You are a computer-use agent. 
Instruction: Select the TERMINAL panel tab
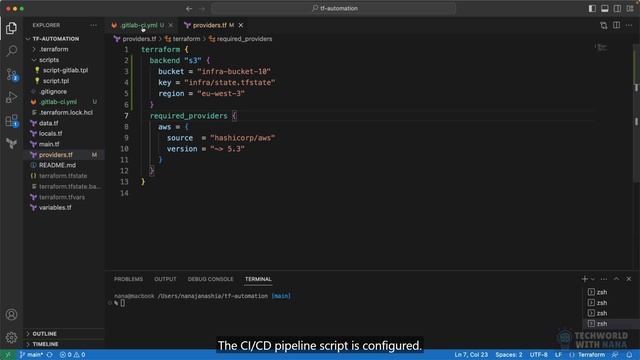pos(258,279)
